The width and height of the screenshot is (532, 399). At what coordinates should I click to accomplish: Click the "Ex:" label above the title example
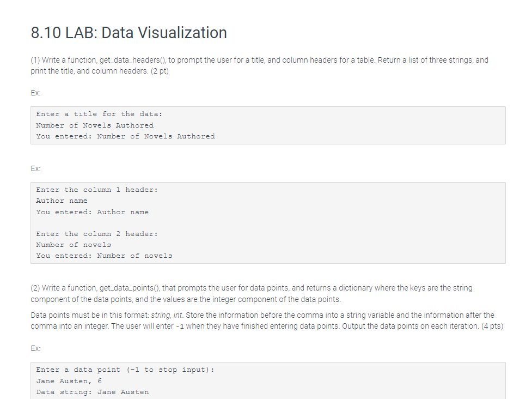[x=35, y=93]
